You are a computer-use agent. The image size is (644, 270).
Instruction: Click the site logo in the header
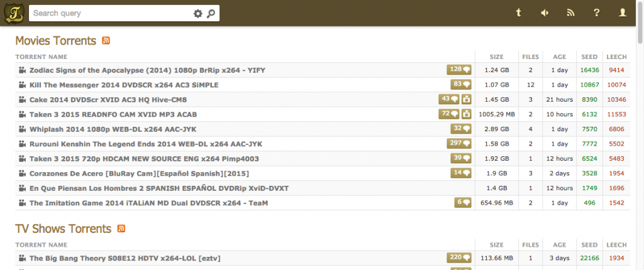tap(14, 13)
